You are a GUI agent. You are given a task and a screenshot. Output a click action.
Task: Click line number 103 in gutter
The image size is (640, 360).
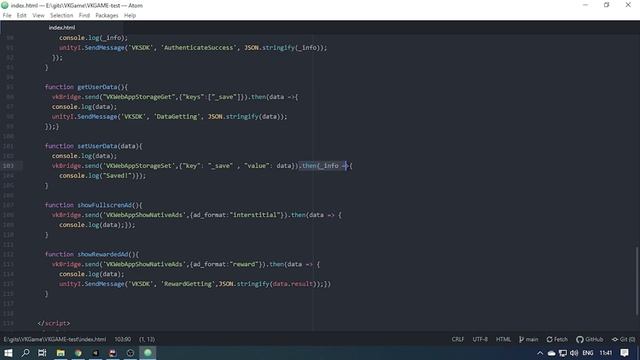pyautogui.click(x=8, y=166)
